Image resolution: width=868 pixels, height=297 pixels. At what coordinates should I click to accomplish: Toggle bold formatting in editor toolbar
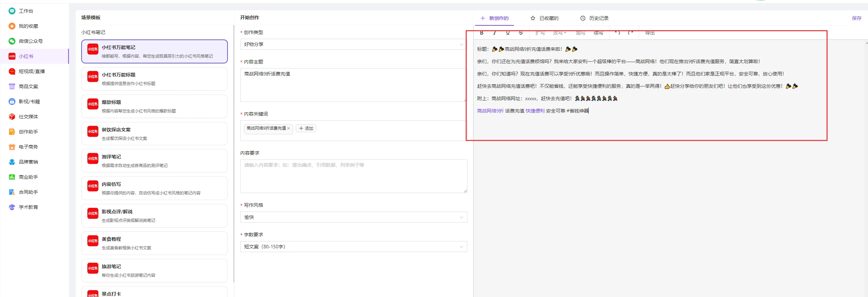tap(482, 33)
